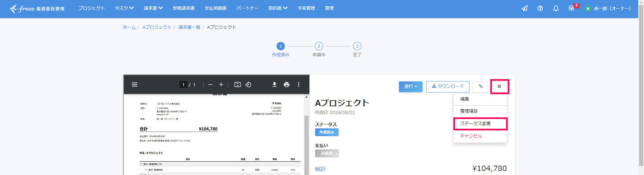
Task: Click the green user avatar icon
Action: pyautogui.click(x=588, y=9)
